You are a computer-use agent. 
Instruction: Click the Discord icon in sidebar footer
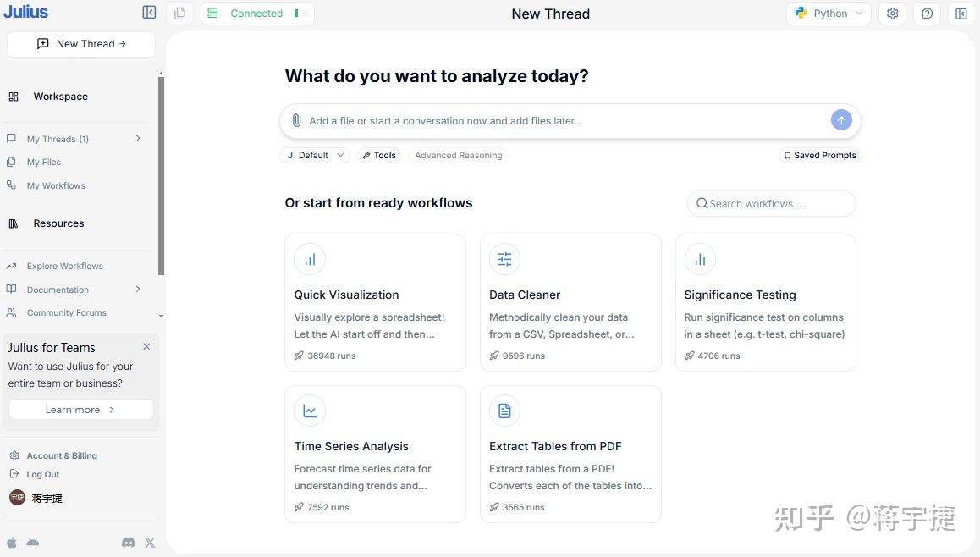tap(129, 543)
